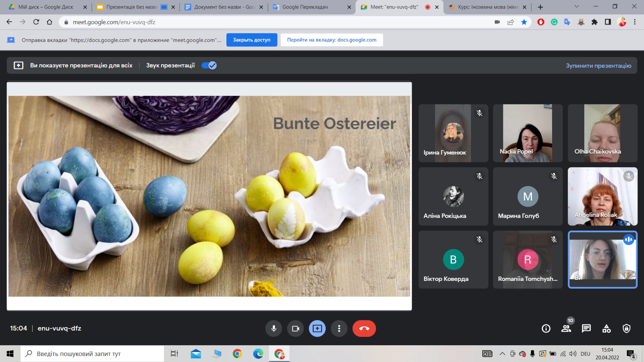Click the Windows taskbar search field
Screen dimensions: 644x362
(x=92, y=354)
